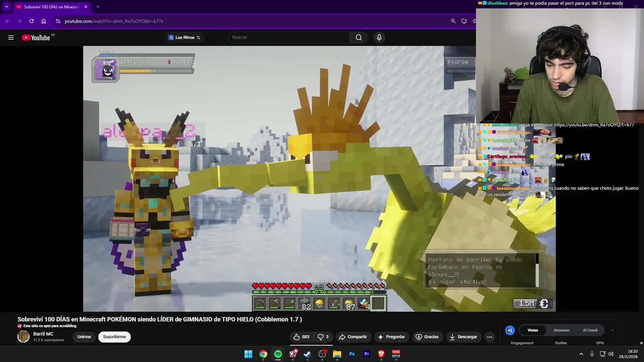This screenshot has height=362, width=644.
Task: Open Spotify from the taskbar
Action: click(x=278, y=354)
